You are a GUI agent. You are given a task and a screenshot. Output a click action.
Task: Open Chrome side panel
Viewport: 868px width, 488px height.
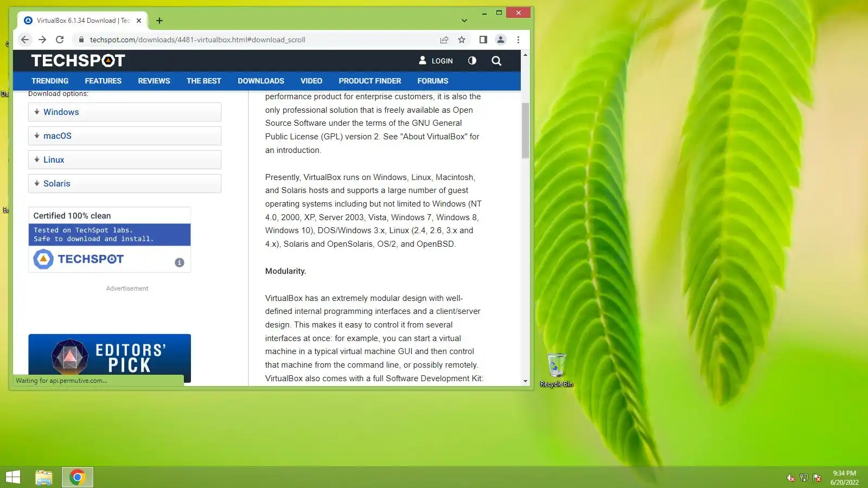[483, 40]
